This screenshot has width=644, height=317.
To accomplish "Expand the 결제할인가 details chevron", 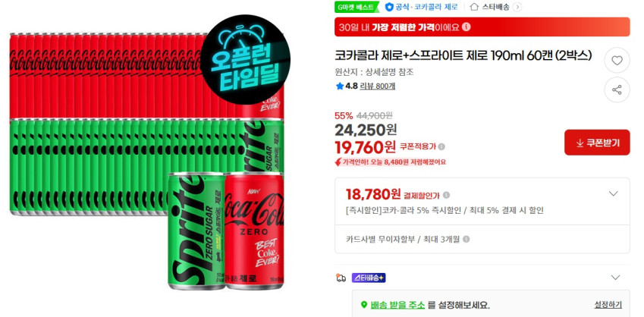I will coord(613,193).
